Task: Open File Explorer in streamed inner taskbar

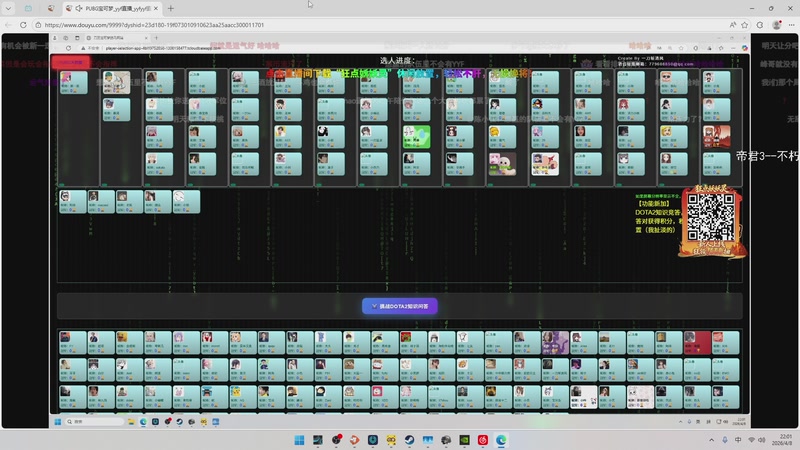Action: pyautogui.click(x=131, y=421)
